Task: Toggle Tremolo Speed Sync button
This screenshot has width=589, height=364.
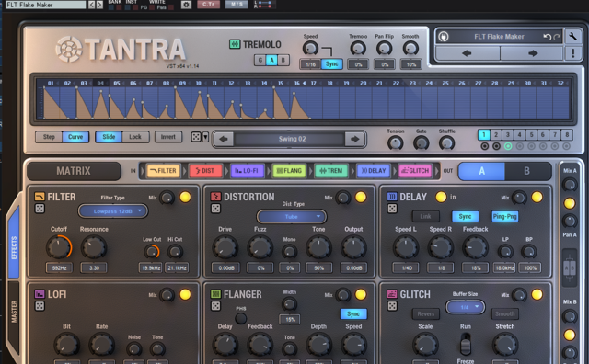Action: [331, 64]
